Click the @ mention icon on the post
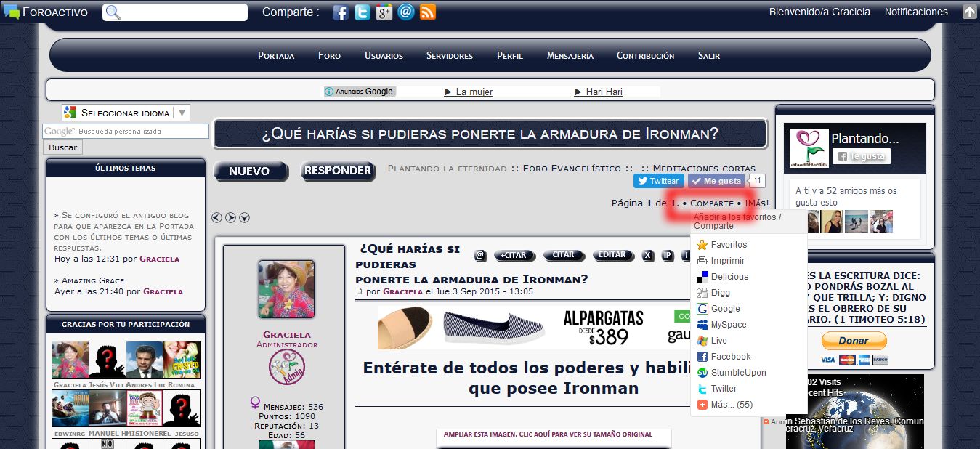The image size is (980, 449). click(480, 255)
